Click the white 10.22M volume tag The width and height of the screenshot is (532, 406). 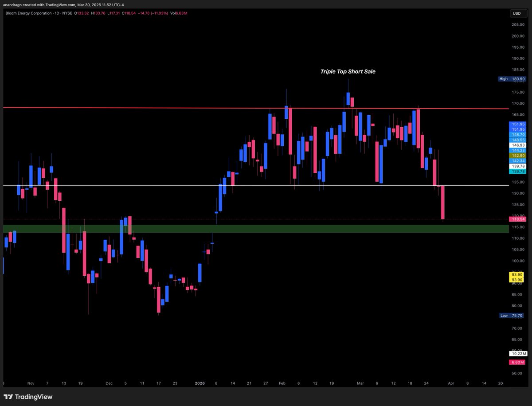point(518,354)
